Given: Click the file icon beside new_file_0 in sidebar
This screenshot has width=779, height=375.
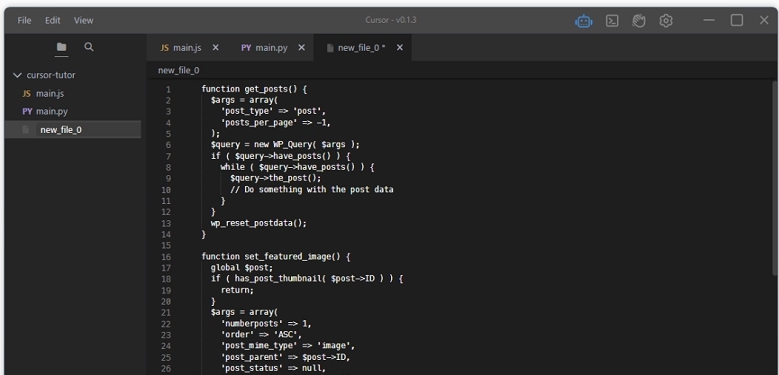Looking at the screenshot, I should click(26, 130).
